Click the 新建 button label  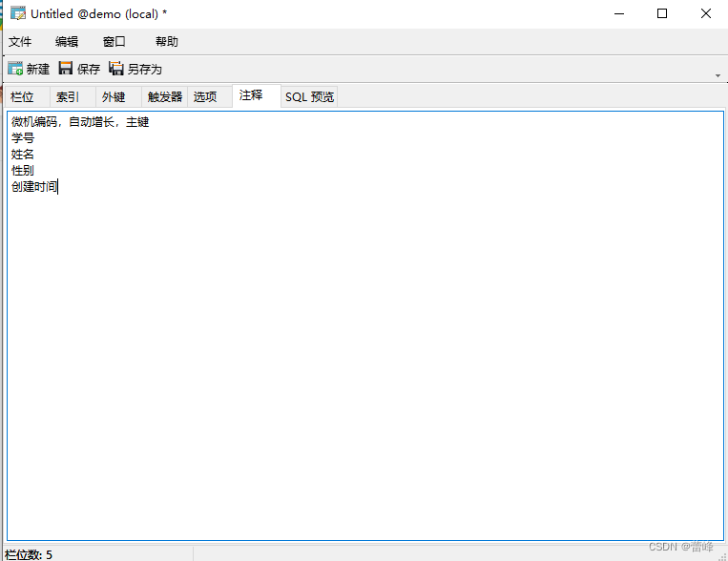click(x=37, y=70)
